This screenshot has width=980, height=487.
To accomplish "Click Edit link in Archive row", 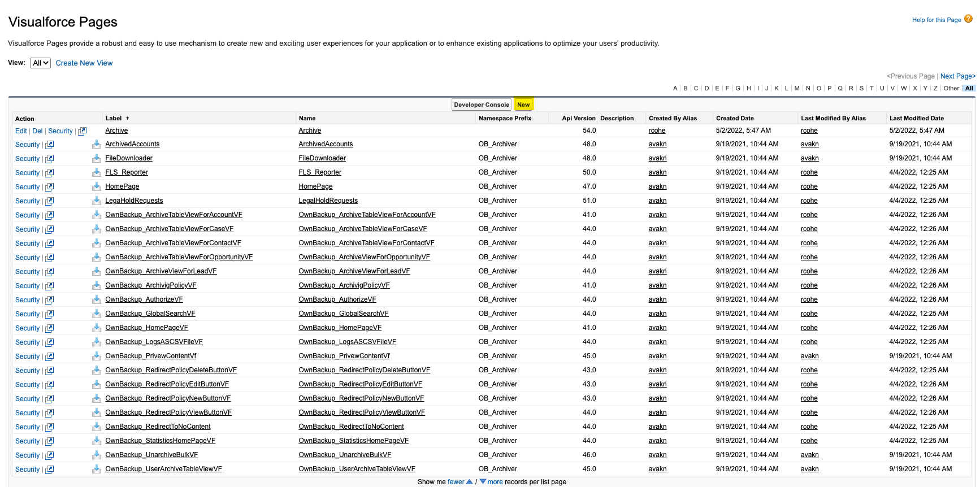I will coord(21,131).
